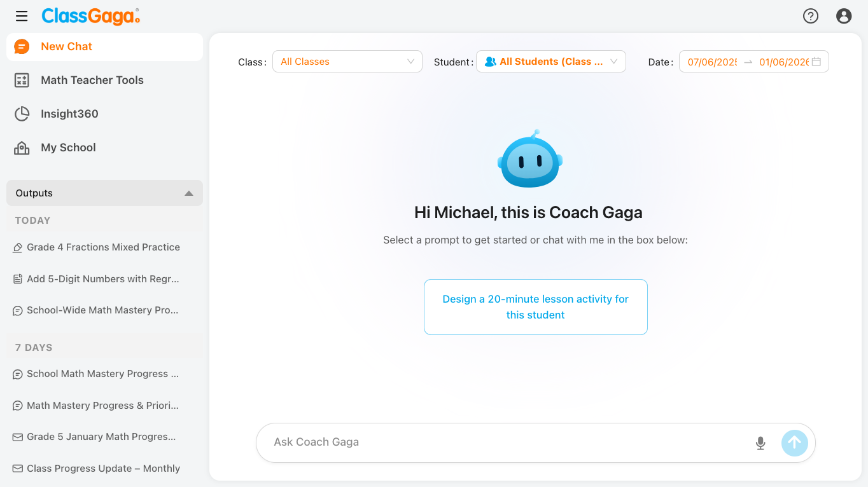Go to Insight360
The image size is (868, 487).
(69, 114)
